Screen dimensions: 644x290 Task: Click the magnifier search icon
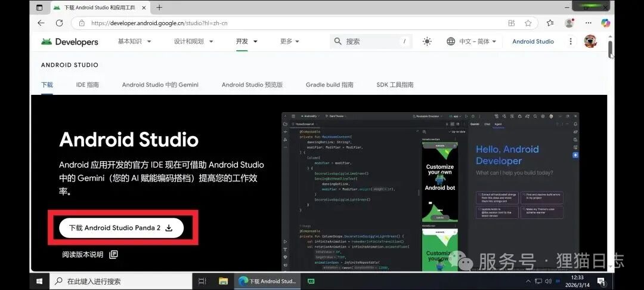[338, 41]
